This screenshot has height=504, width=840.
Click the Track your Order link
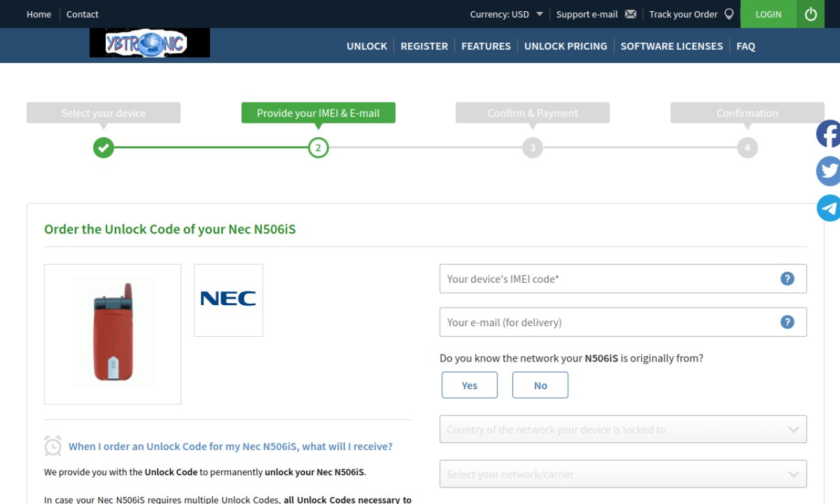pyautogui.click(x=683, y=14)
